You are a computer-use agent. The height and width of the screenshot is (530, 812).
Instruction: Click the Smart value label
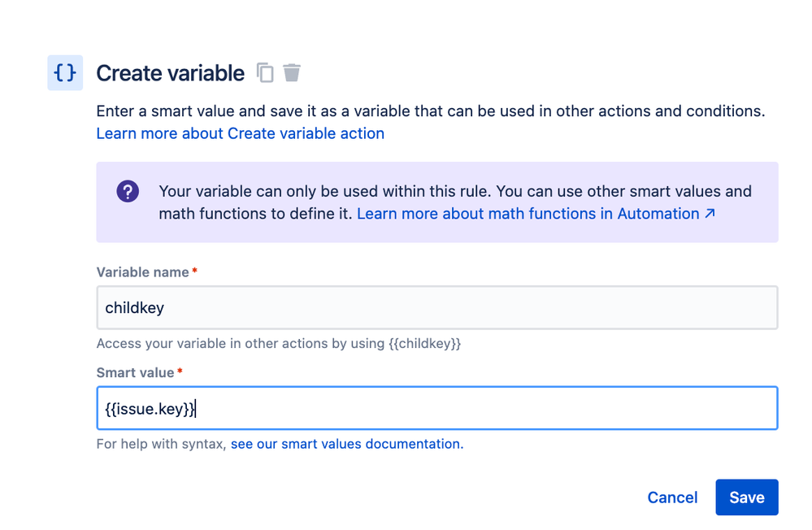135,372
